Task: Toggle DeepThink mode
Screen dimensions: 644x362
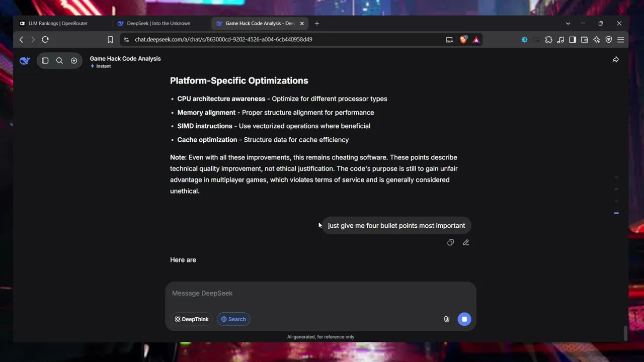Action: 192,319
